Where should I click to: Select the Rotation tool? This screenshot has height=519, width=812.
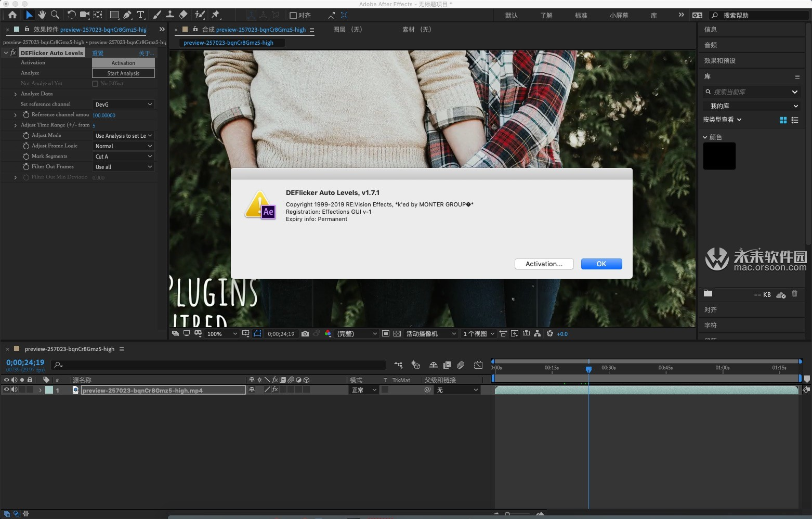tap(72, 15)
